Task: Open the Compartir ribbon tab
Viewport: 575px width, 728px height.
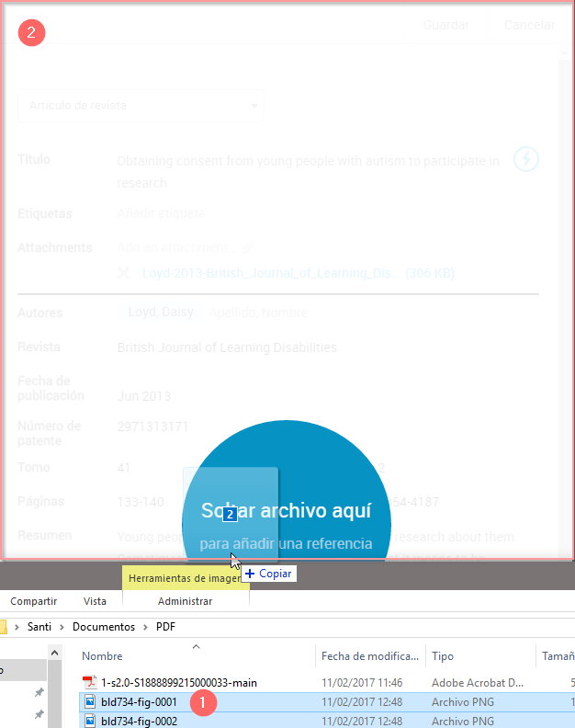Action: point(35,601)
